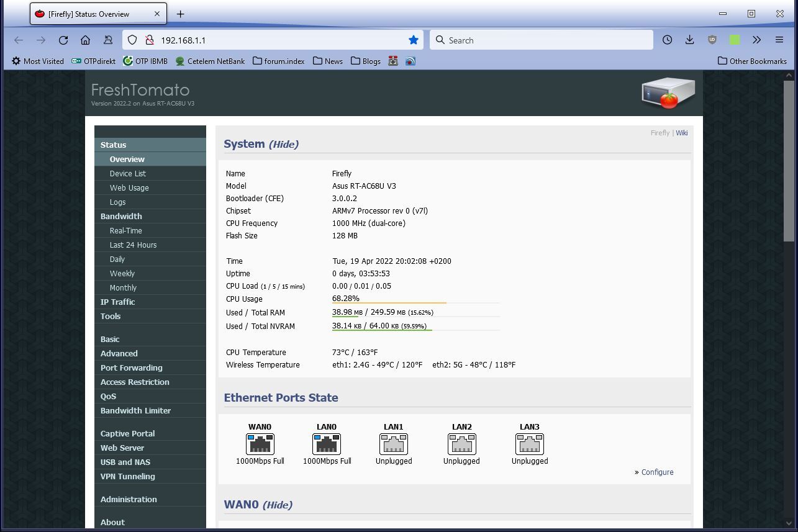798x532 pixels.
Task: Expand more toolbar tools chevron
Action: (756, 40)
